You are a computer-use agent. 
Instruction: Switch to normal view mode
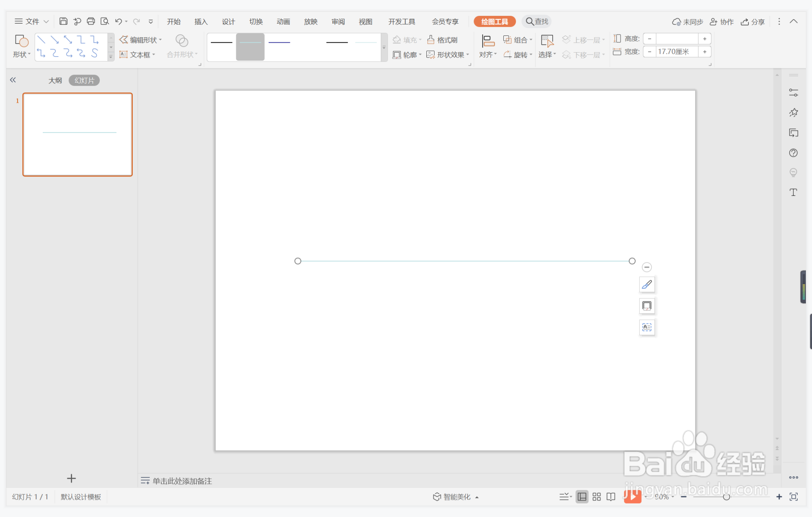pos(582,497)
